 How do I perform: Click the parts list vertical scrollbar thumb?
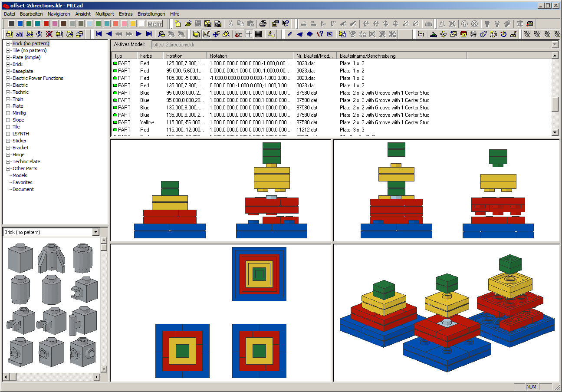555,104
